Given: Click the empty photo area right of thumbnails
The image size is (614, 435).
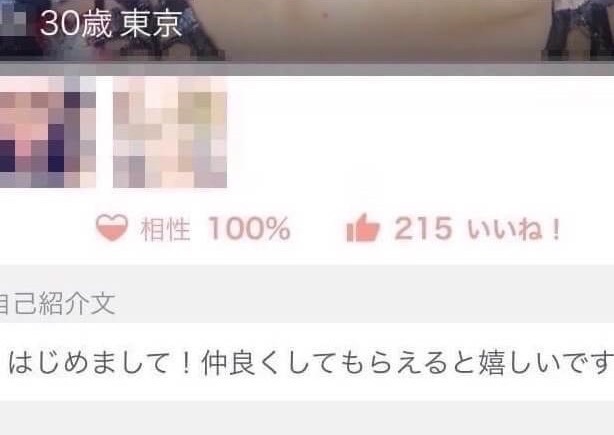Looking at the screenshot, I should [421, 132].
